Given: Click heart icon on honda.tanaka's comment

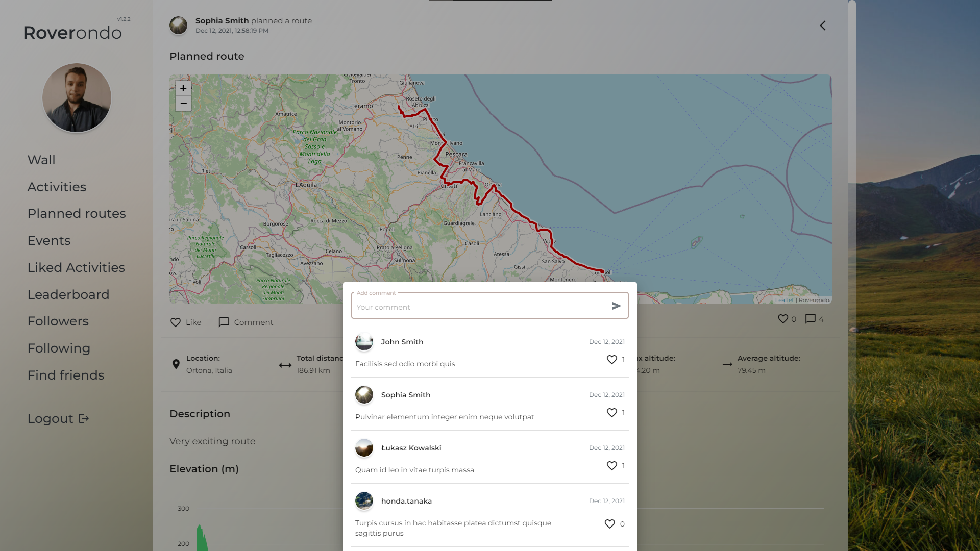Looking at the screenshot, I should [x=609, y=524].
